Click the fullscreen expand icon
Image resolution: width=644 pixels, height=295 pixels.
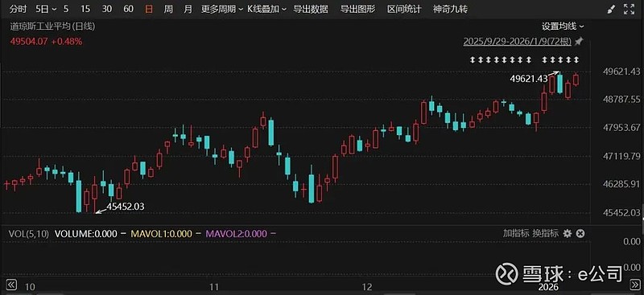coord(629,9)
